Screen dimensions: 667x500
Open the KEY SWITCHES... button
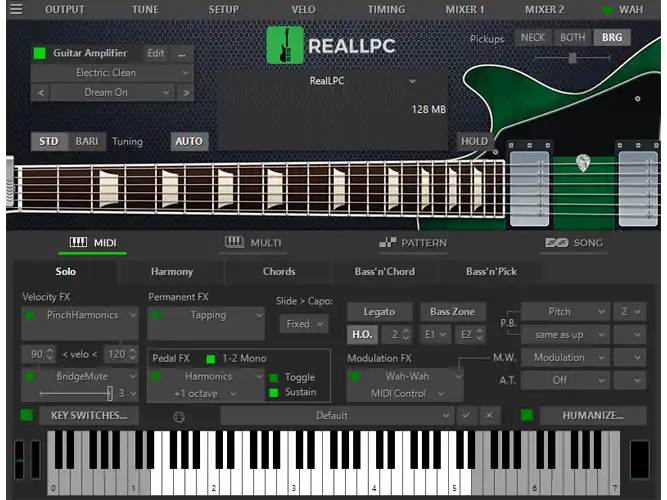tap(89, 415)
